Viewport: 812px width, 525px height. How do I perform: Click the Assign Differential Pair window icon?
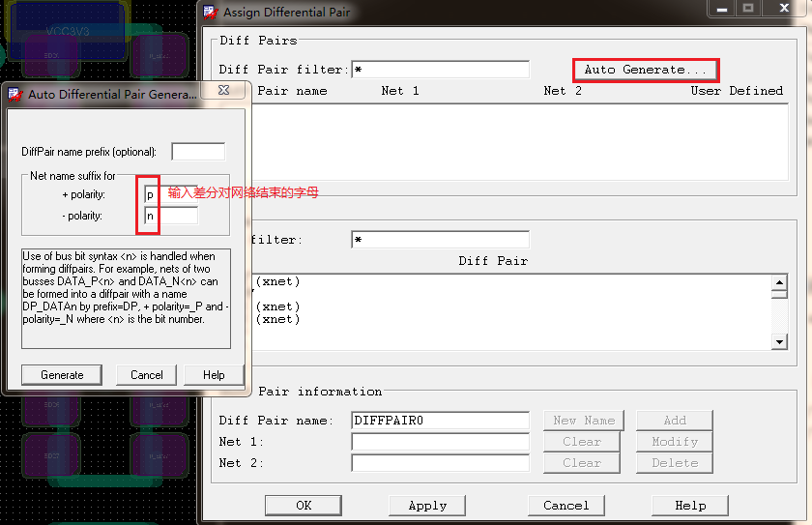coord(210,13)
